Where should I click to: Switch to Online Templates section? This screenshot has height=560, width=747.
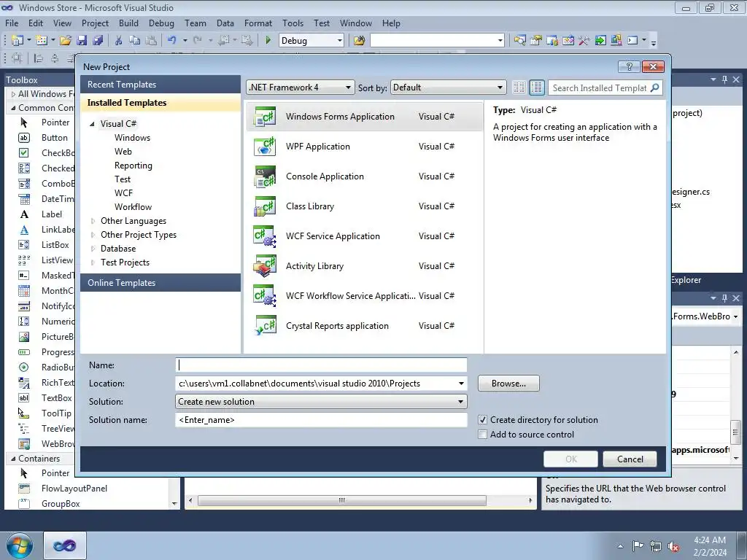[160, 283]
